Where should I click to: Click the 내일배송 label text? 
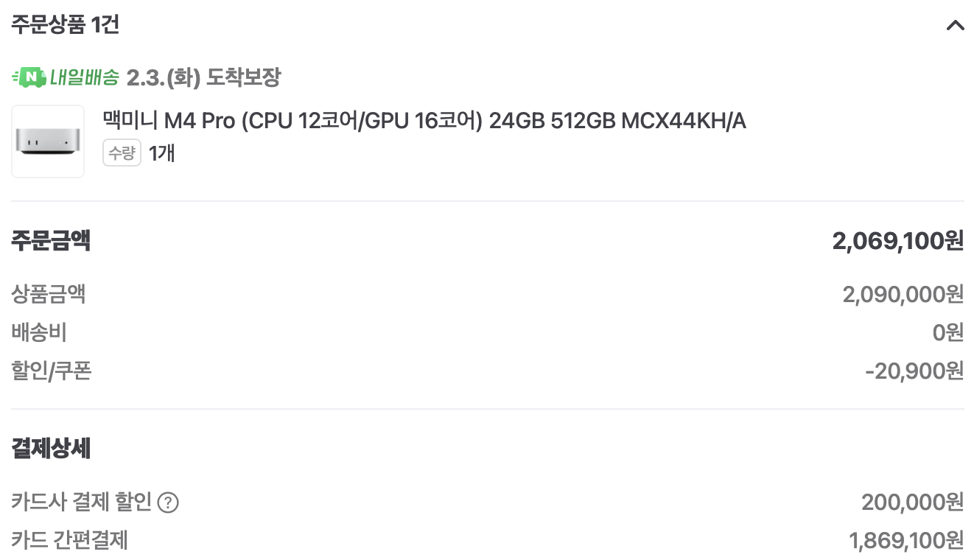[x=84, y=77]
